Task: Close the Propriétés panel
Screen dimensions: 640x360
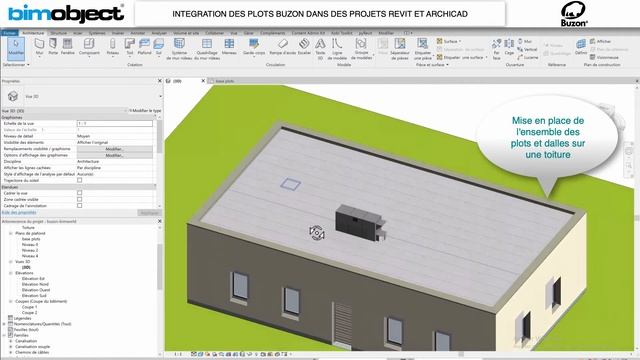Action: click(160, 81)
